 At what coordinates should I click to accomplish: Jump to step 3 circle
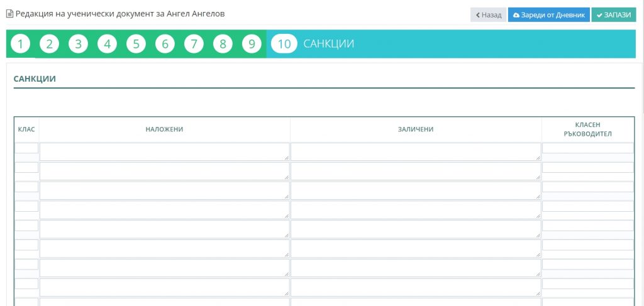(78, 44)
